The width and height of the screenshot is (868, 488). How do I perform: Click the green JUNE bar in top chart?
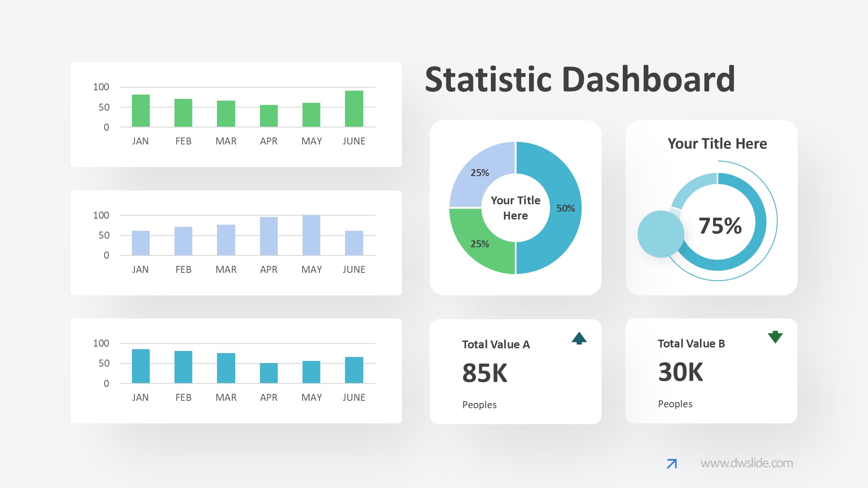pyautogui.click(x=354, y=109)
